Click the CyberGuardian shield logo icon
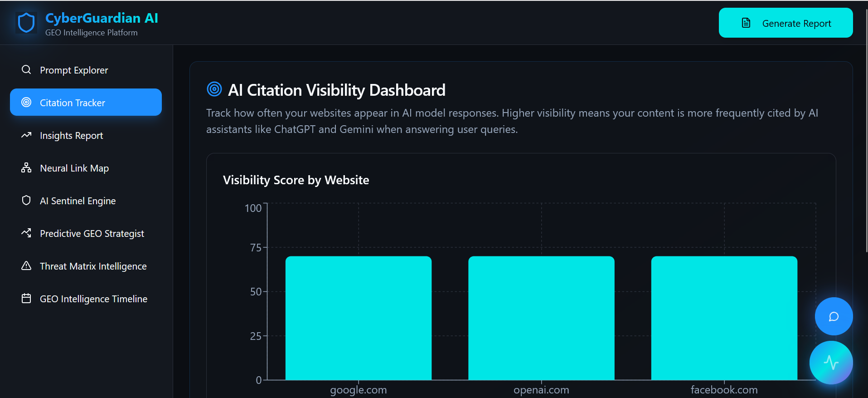868x398 pixels. coord(26,23)
